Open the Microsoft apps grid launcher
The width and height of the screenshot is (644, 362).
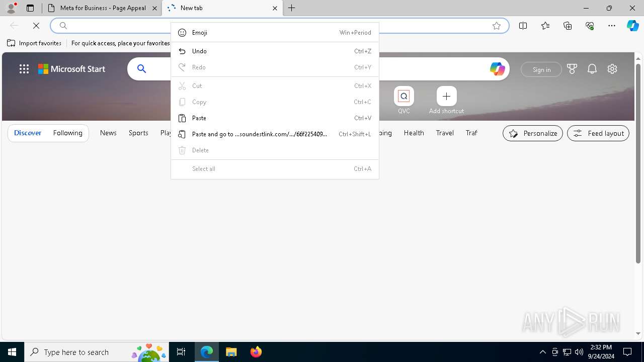24,69
